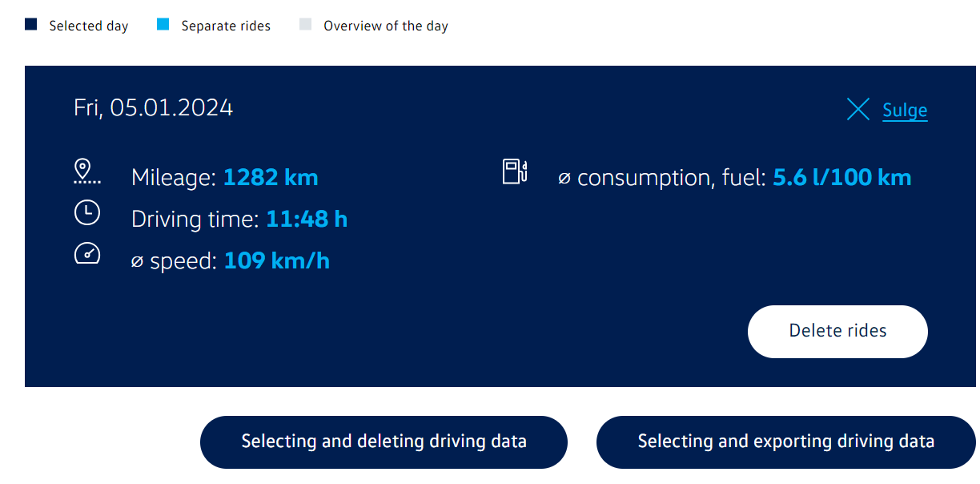This screenshot has width=980, height=484.
Task: Click the 109 km/h average speed value
Action: pos(276,260)
